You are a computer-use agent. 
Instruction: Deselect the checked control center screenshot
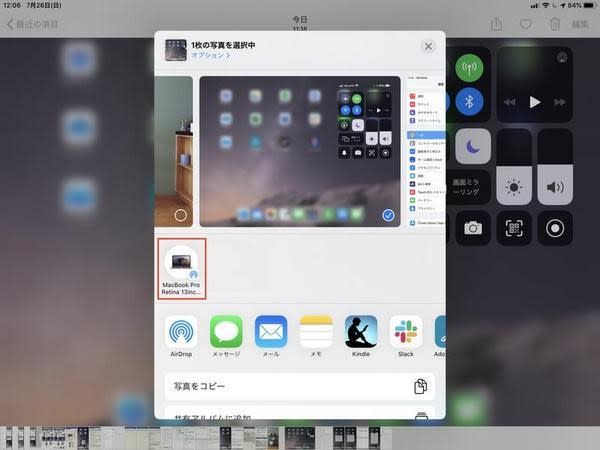[x=388, y=215]
